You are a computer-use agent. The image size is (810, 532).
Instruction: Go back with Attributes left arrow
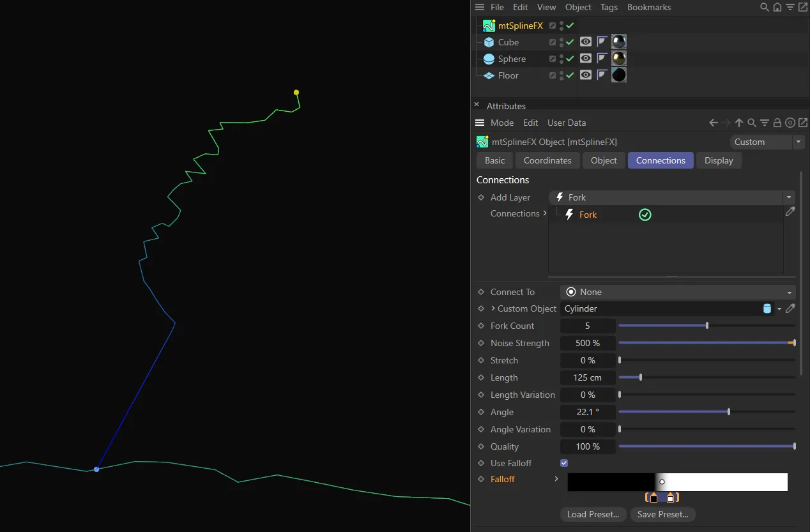tap(714, 123)
